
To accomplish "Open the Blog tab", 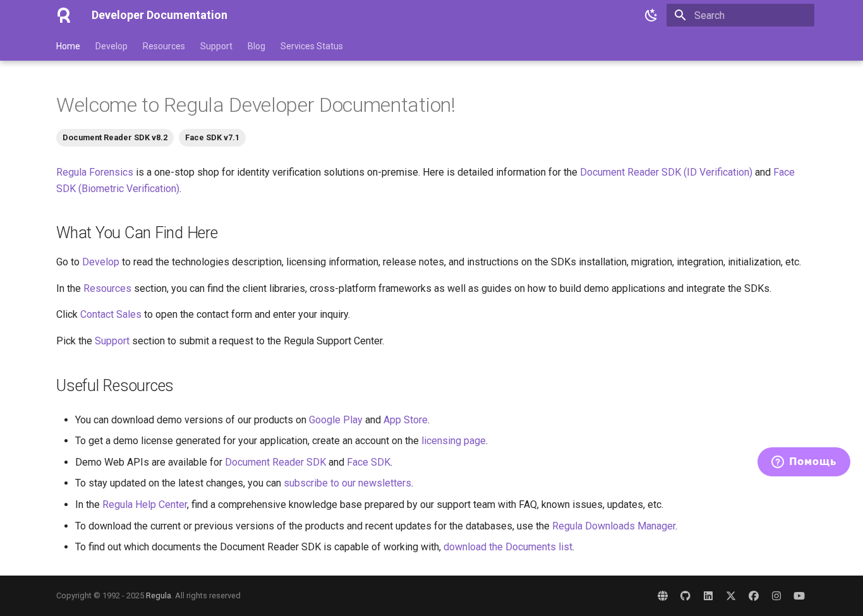I will 256,46.
